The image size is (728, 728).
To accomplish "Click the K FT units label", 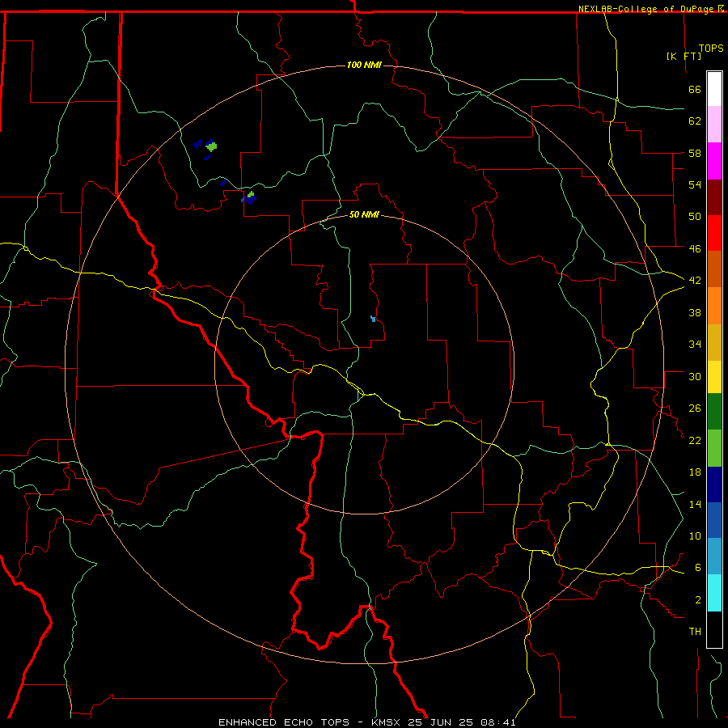I will (684, 56).
